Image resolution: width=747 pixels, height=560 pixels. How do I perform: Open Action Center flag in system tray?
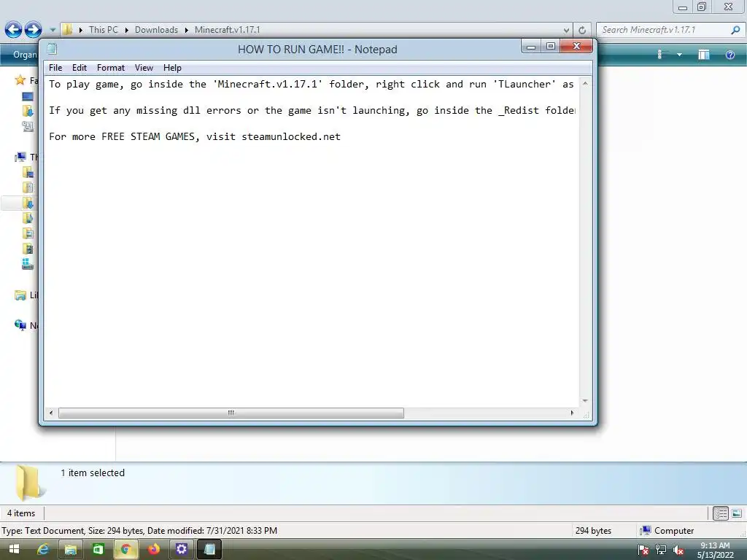[643, 550]
